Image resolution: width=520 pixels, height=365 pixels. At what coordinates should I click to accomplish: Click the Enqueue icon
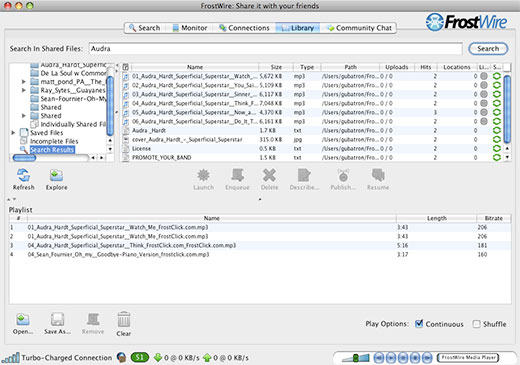237,175
